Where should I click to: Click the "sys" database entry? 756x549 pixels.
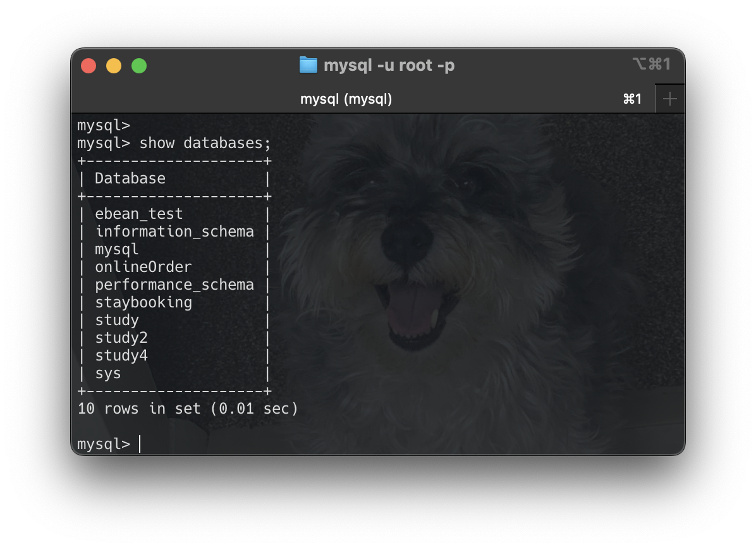coord(108,373)
